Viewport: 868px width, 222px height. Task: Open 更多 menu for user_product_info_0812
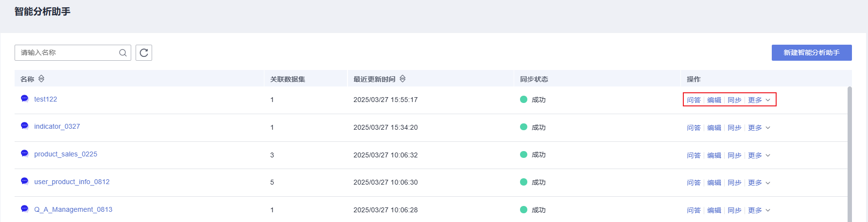coord(759,183)
